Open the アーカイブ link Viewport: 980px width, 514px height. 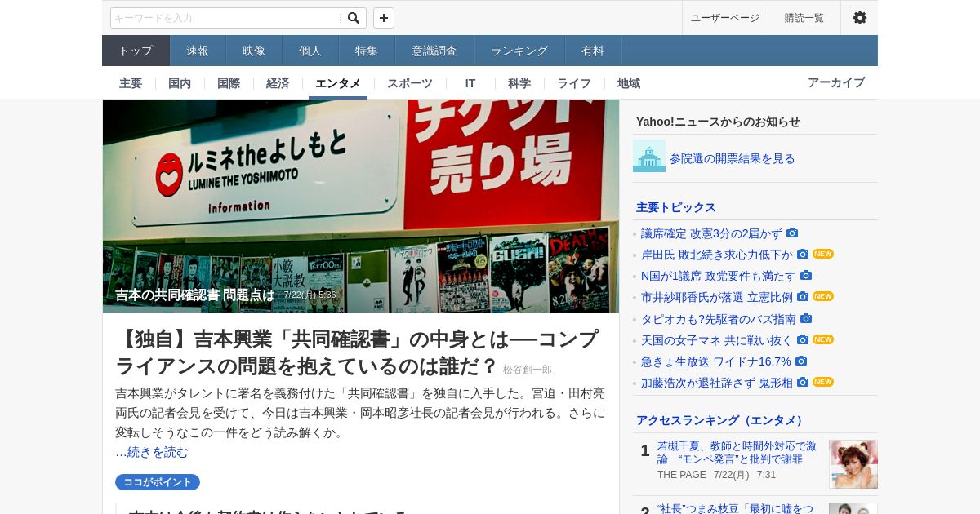[x=836, y=82]
